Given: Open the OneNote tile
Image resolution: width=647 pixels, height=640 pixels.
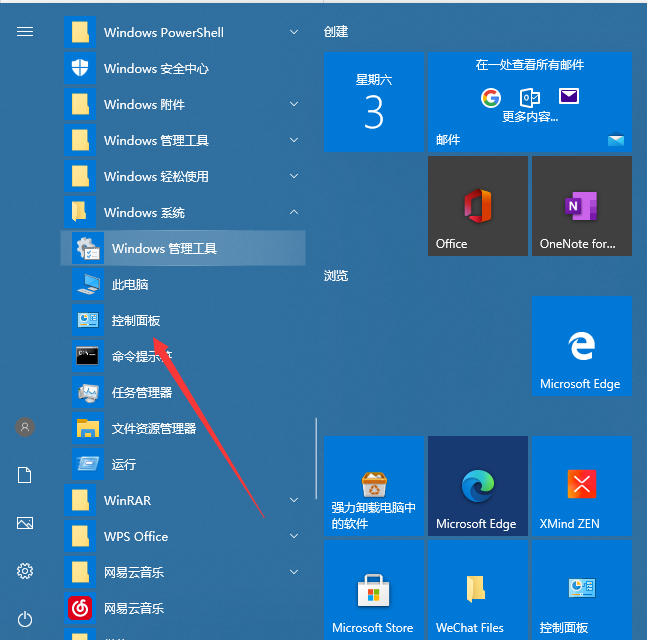Looking at the screenshot, I should pyautogui.click(x=581, y=205).
